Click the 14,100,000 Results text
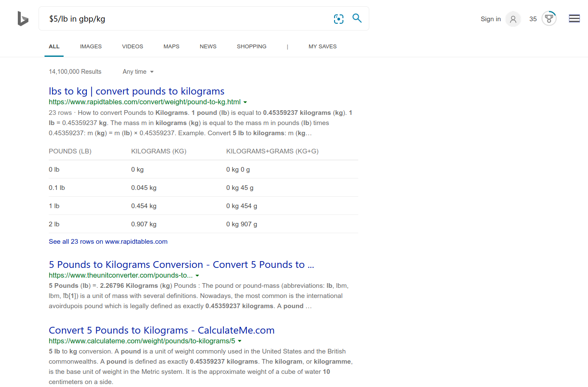588x387 pixels. coord(75,72)
